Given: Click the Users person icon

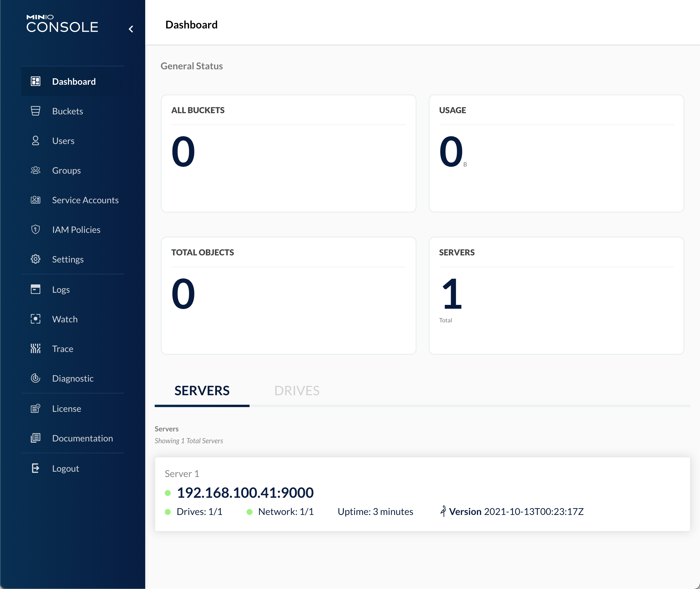Looking at the screenshot, I should pos(35,140).
